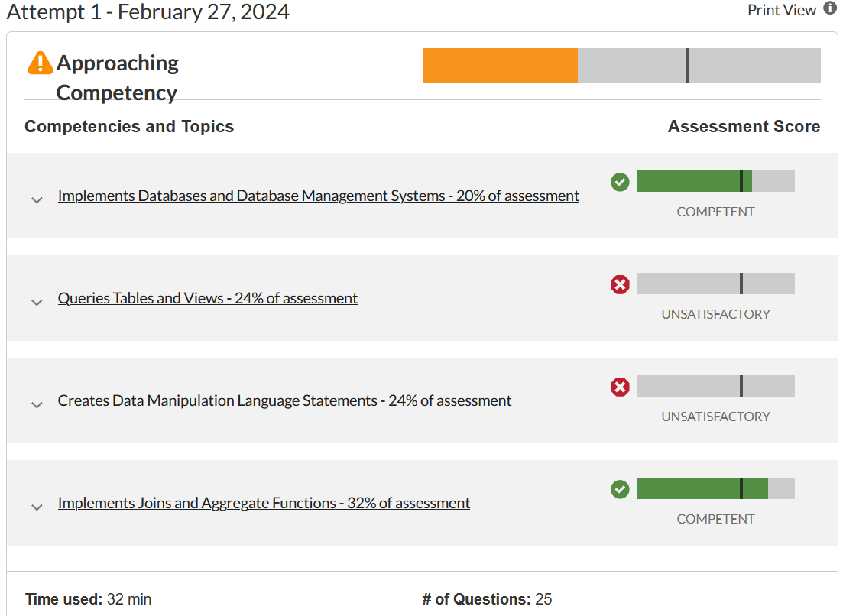Click the Attempt 1 - February 27, 2024 heading
The image size is (843, 616).
click(x=148, y=11)
